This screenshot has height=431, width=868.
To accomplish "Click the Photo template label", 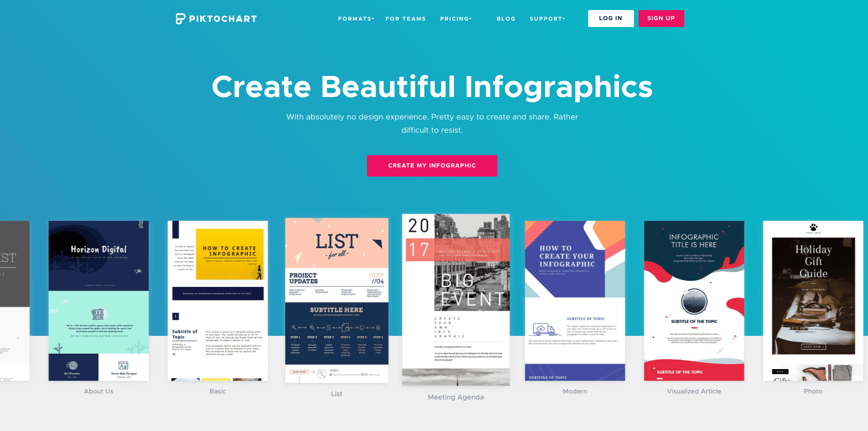I will (813, 391).
